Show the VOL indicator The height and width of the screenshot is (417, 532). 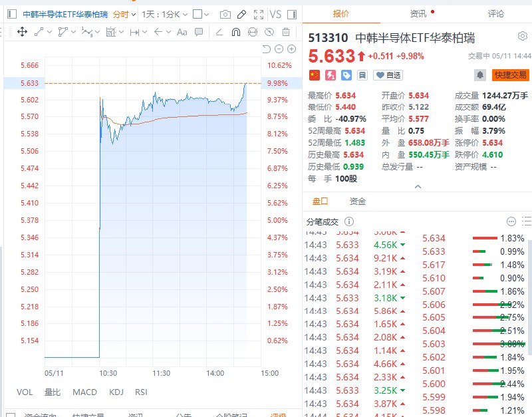[25, 392]
